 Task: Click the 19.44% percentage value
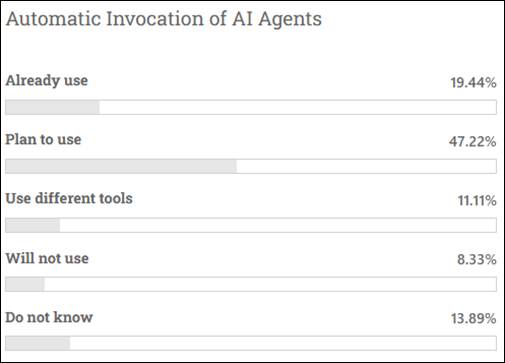(x=473, y=83)
